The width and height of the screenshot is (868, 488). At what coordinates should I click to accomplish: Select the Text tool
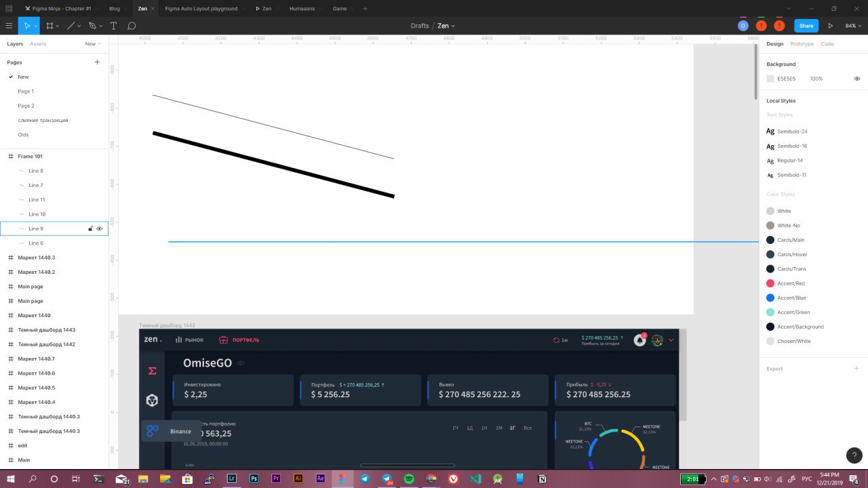coord(113,26)
